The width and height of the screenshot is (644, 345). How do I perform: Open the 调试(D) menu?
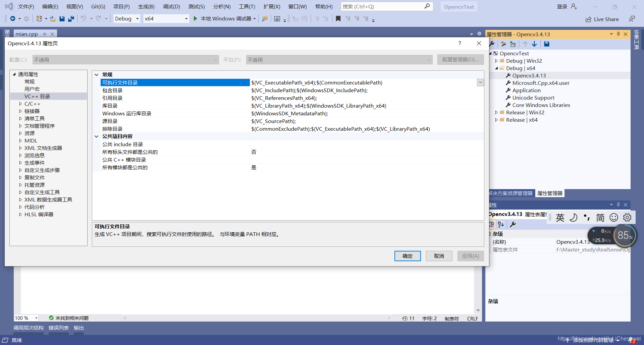[171, 6]
